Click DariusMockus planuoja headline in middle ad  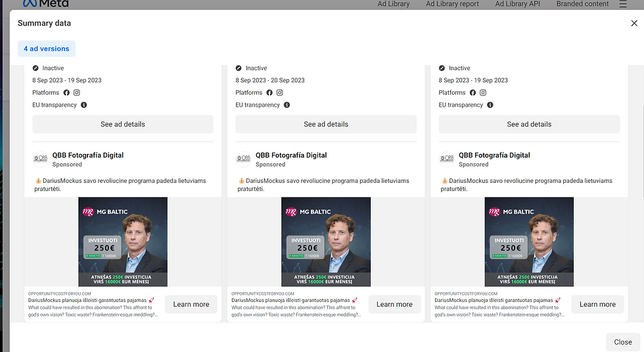294,300
